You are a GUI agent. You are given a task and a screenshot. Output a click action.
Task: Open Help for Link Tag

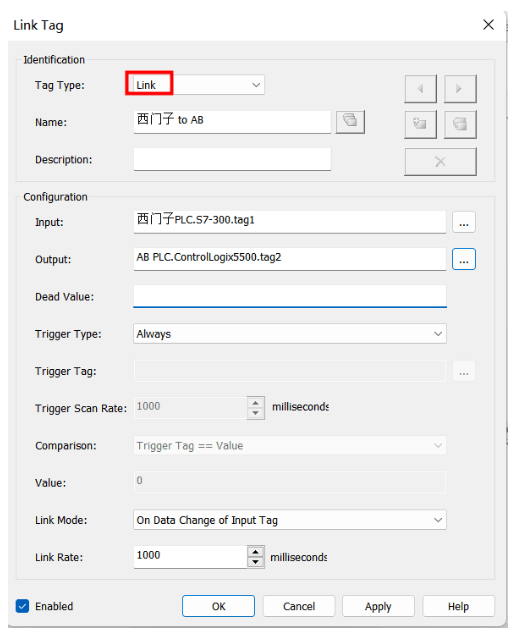(x=458, y=606)
